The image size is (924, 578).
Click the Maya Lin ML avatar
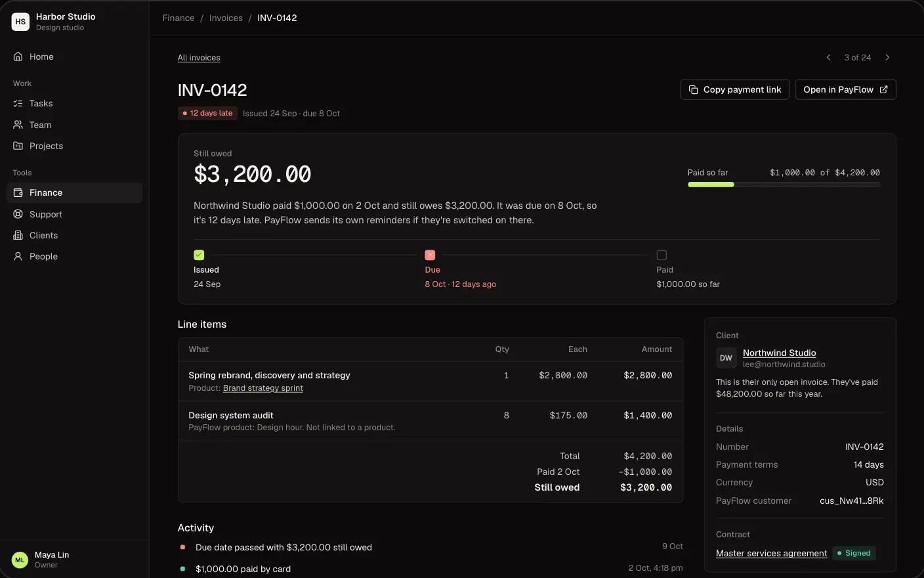(20, 560)
